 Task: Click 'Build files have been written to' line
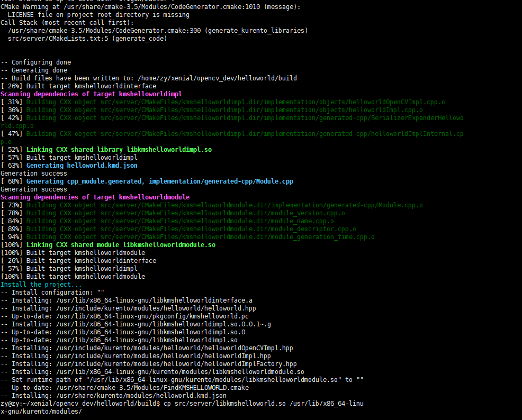pyautogui.click(x=149, y=78)
